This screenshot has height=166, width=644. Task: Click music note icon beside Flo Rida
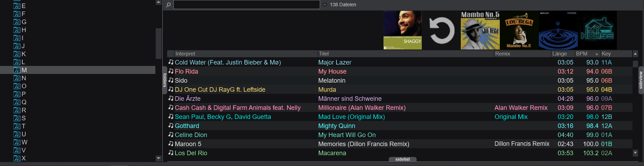tap(171, 71)
